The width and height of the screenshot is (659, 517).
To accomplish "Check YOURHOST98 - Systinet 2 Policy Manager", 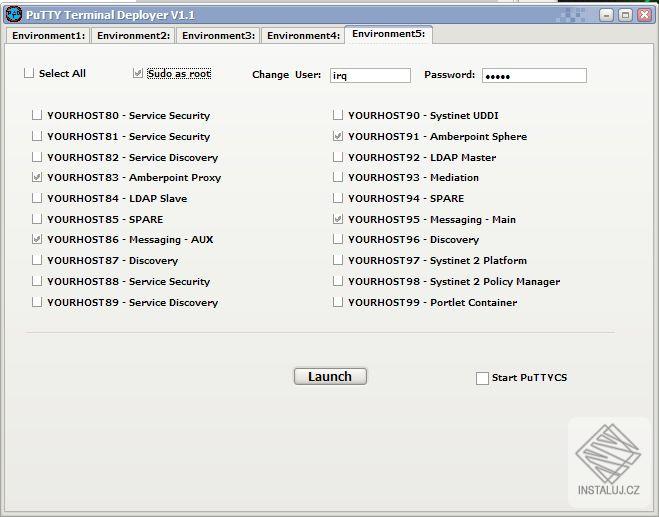I will pyautogui.click(x=338, y=281).
